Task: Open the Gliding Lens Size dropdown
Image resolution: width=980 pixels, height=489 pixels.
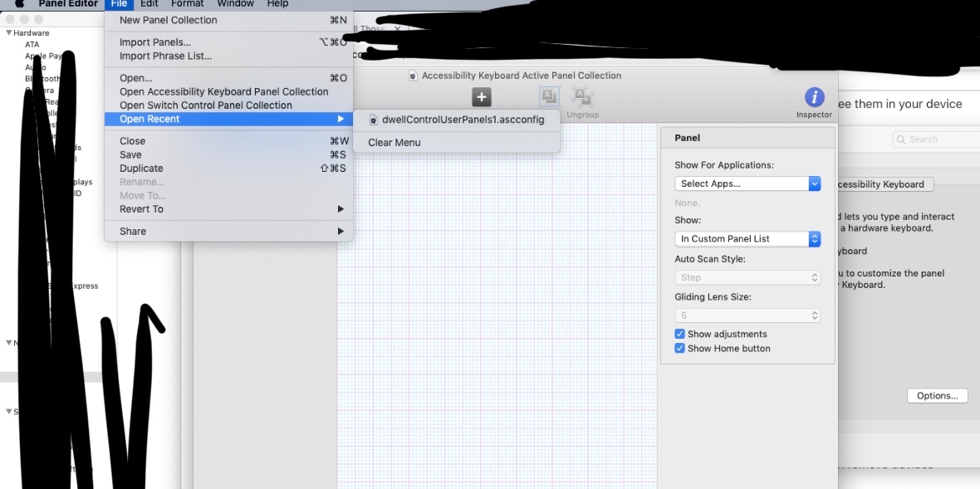Action: click(x=747, y=315)
